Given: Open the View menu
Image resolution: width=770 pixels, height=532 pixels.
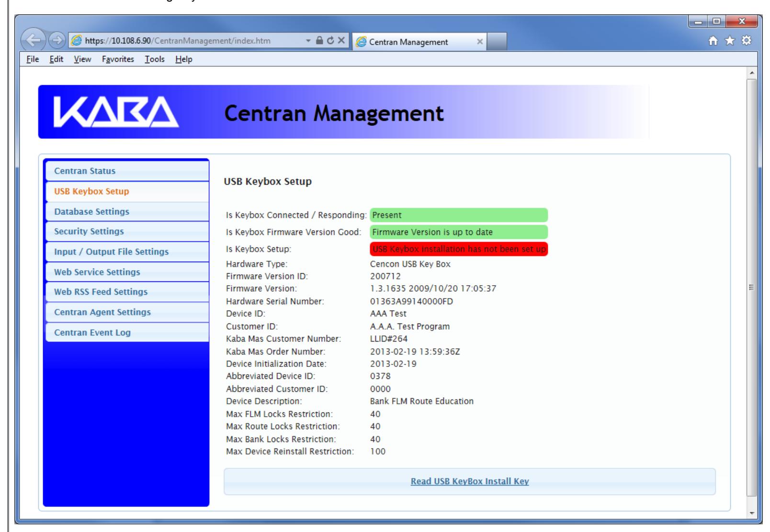Looking at the screenshot, I should tap(82, 59).
